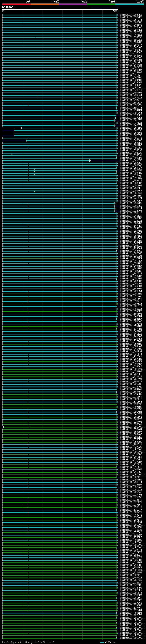Viewport: 146px width, 644px height.
Task: Click the purple ~60% identity legend segment
Action: tap(73, 4)
